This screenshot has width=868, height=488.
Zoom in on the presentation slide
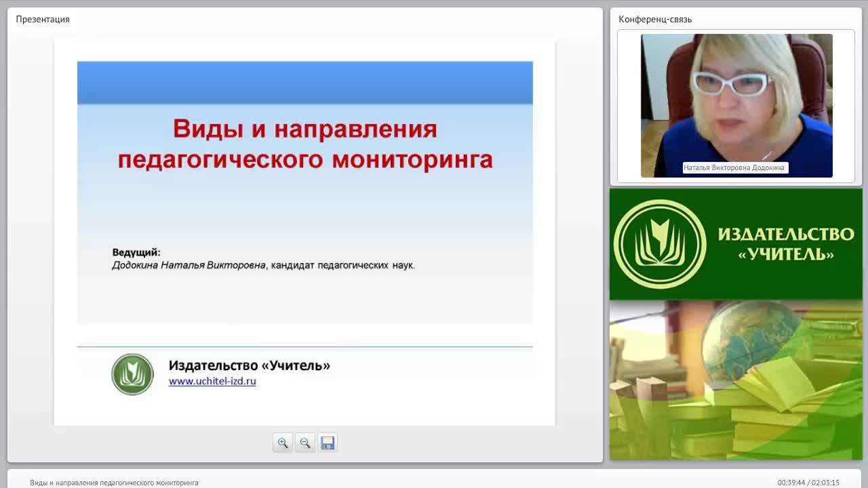pyautogui.click(x=283, y=443)
